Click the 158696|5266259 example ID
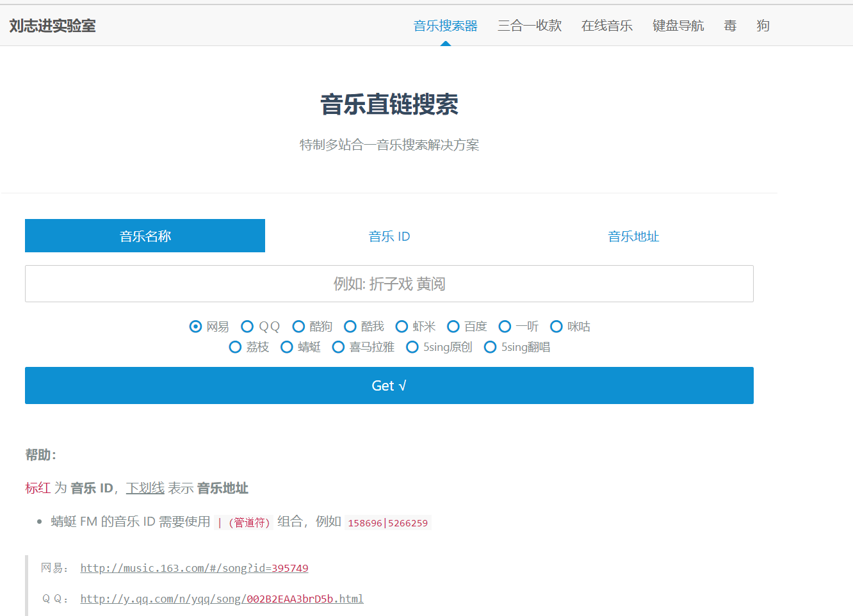The width and height of the screenshot is (853, 616). (388, 523)
